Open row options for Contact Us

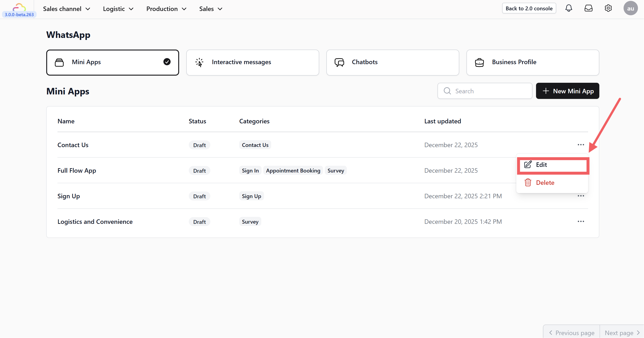581,145
